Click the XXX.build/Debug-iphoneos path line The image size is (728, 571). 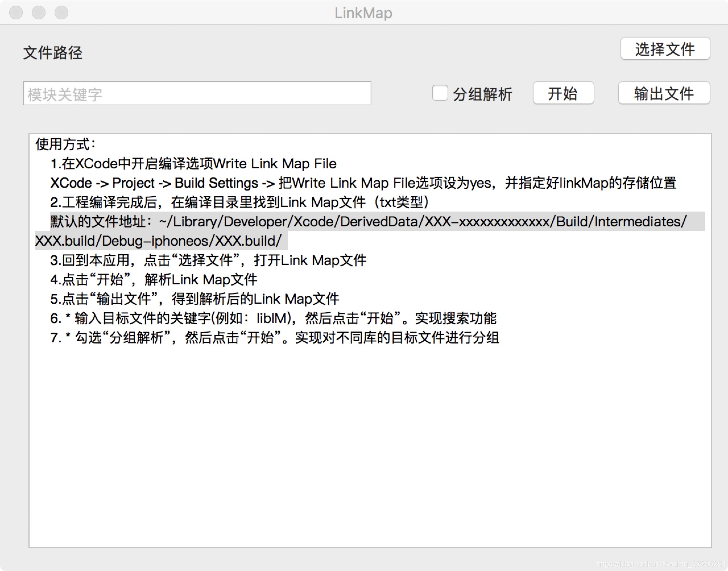(x=158, y=241)
